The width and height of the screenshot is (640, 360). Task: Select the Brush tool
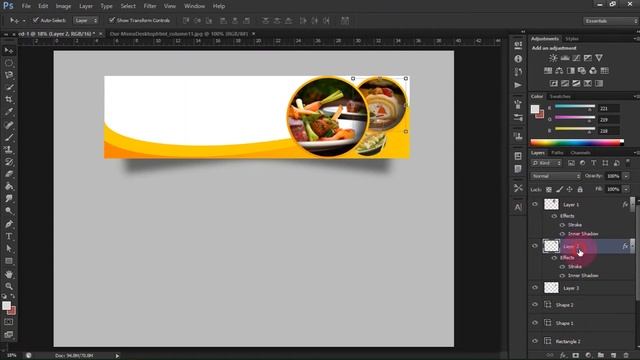click(9, 137)
